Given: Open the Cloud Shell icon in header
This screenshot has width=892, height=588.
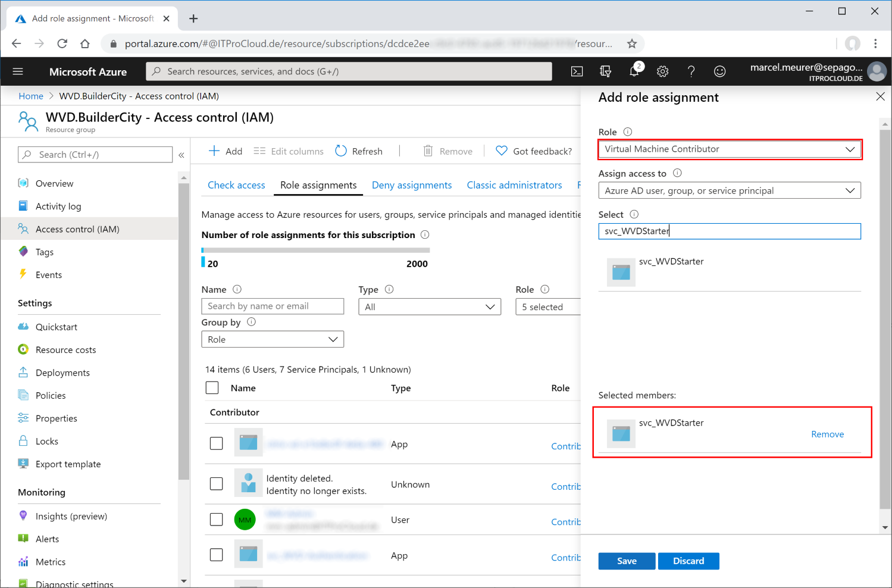Looking at the screenshot, I should tap(577, 71).
